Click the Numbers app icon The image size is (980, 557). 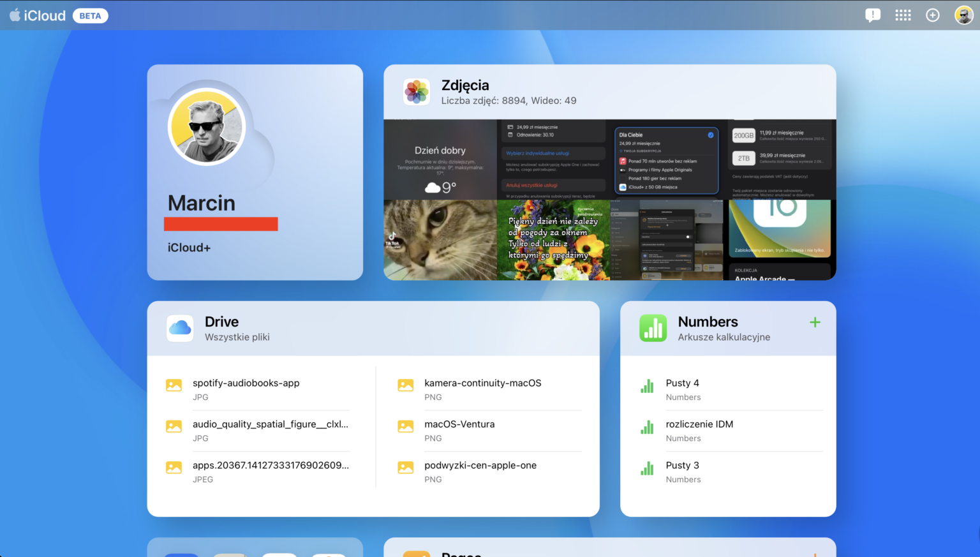653,328
